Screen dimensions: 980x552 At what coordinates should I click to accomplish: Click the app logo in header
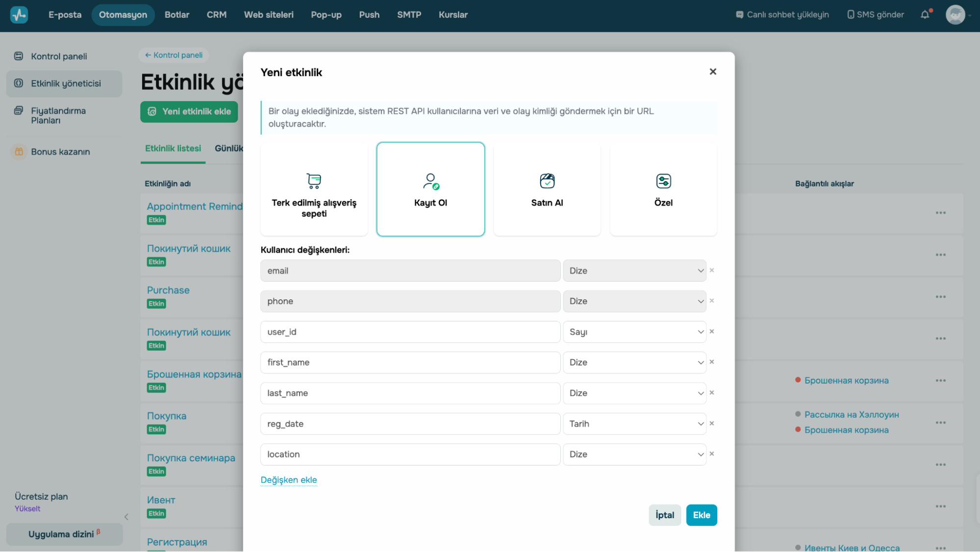coord(19,15)
